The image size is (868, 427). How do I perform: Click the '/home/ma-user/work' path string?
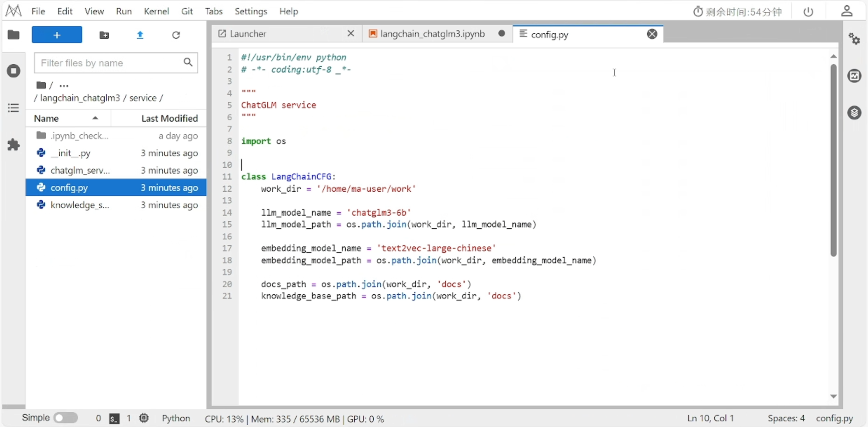tap(366, 189)
